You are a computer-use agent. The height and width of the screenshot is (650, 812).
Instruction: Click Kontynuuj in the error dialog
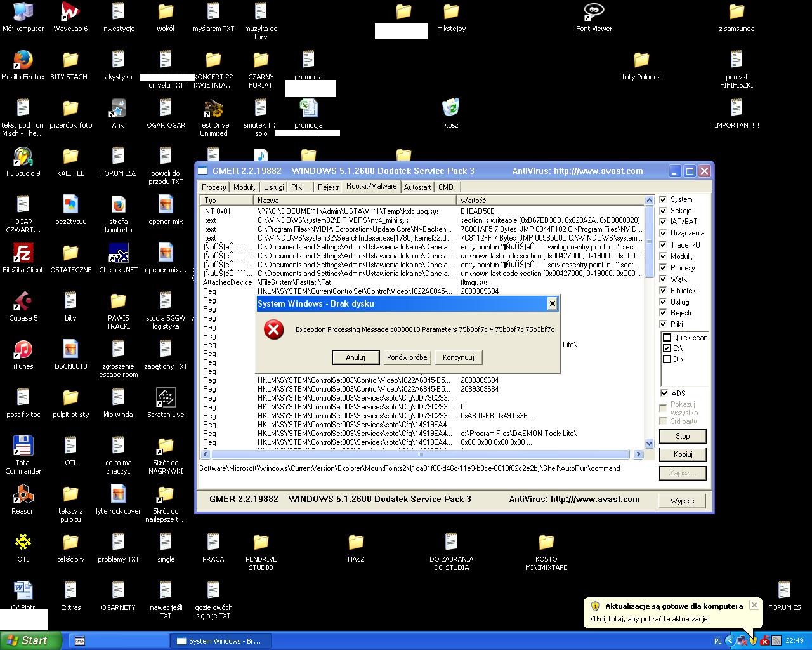(459, 357)
